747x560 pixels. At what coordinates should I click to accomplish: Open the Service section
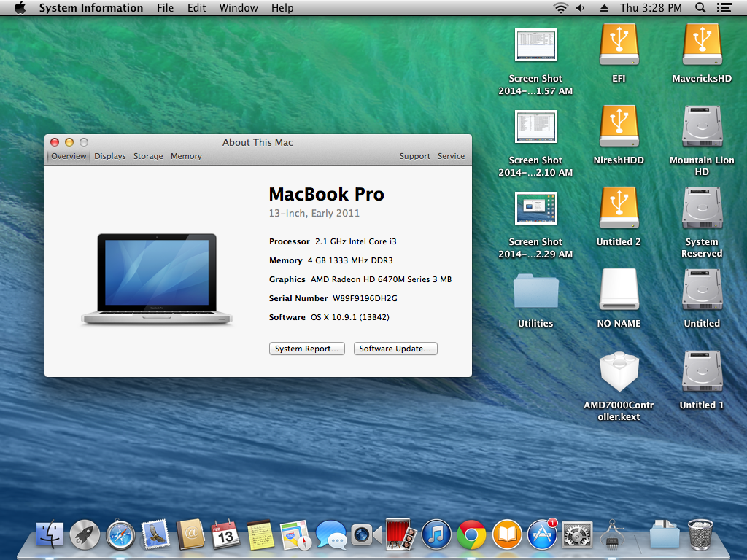click(451, 156)
